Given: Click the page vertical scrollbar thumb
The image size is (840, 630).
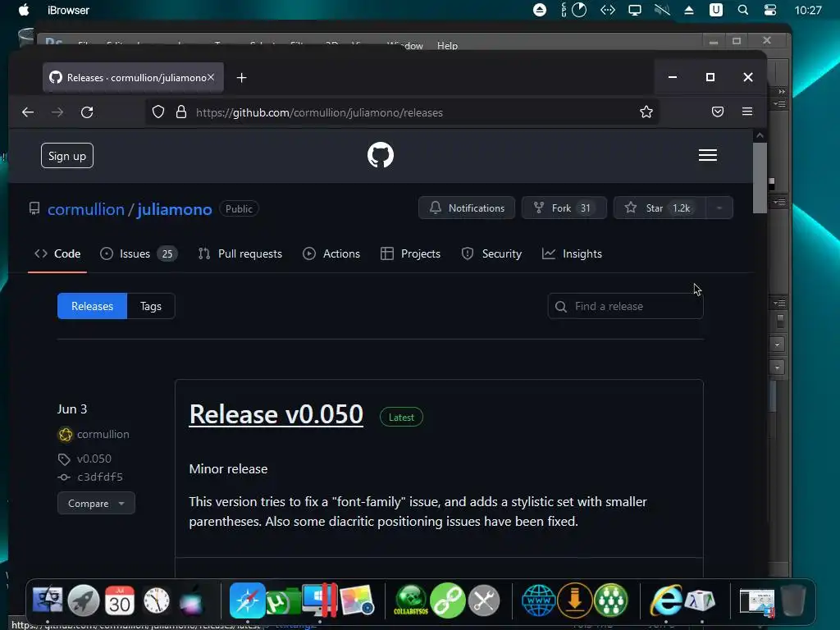Looking at the screenshot, I should click(760, 178).
